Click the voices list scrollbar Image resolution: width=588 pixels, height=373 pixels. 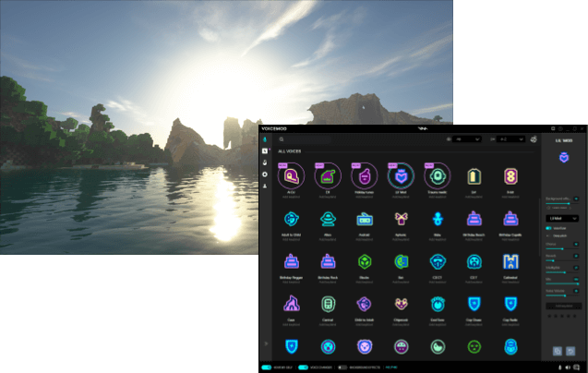[x=539, y=225]
